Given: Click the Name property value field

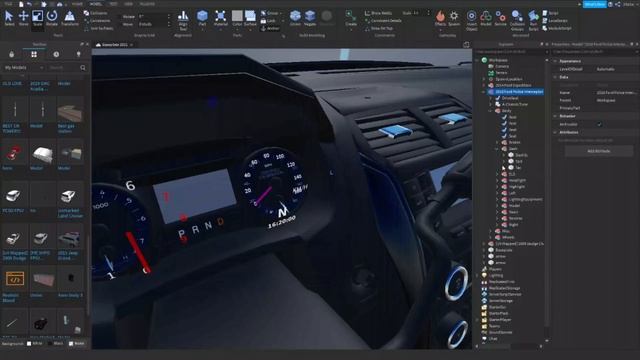Looking at the screenshot, I should (616, 93).
